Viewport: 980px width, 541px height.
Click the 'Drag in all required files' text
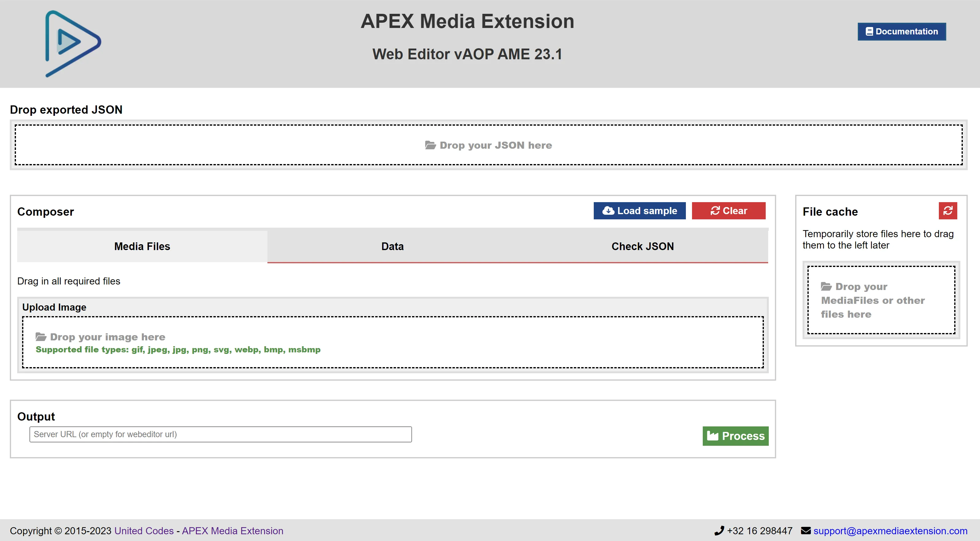point(68,281)
